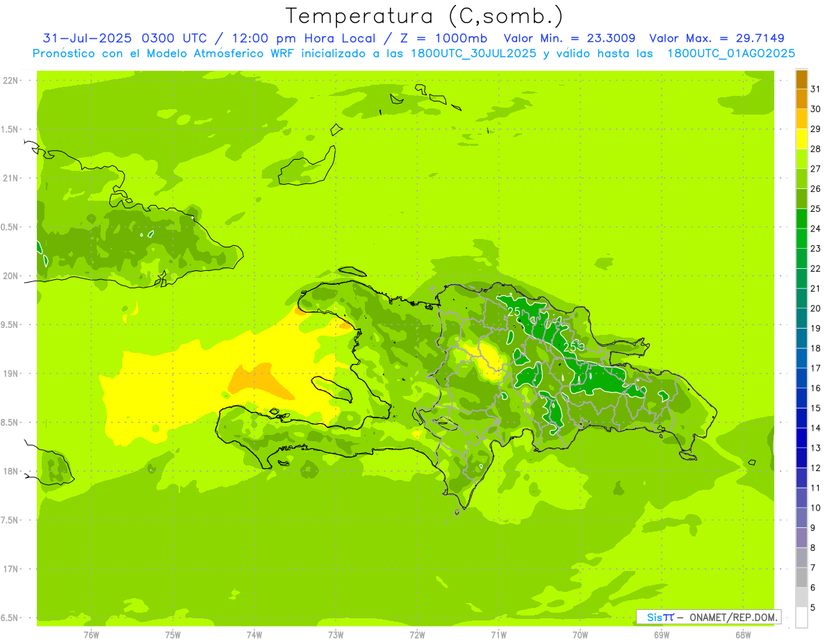Click the "Z = 1000mb" pressure level text
The width and height of the screenshot is (834, 644).
coord(441,38)
